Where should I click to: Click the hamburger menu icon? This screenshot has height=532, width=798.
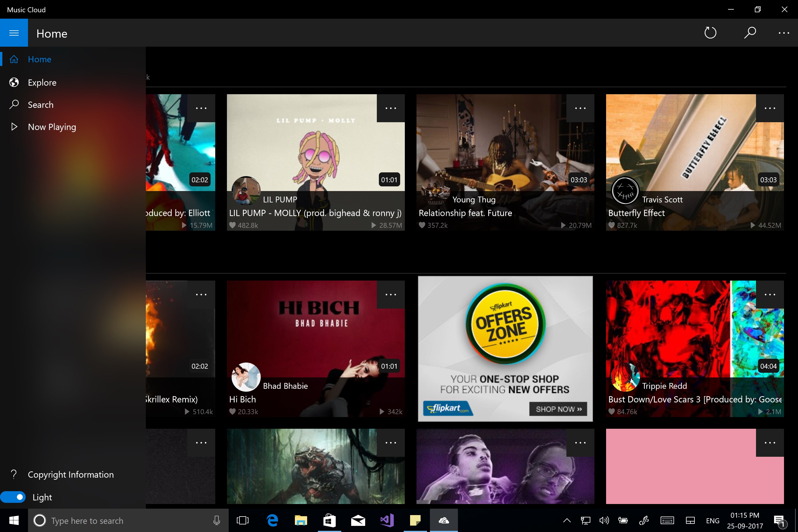pyautogui.click(x=14, y=33)
